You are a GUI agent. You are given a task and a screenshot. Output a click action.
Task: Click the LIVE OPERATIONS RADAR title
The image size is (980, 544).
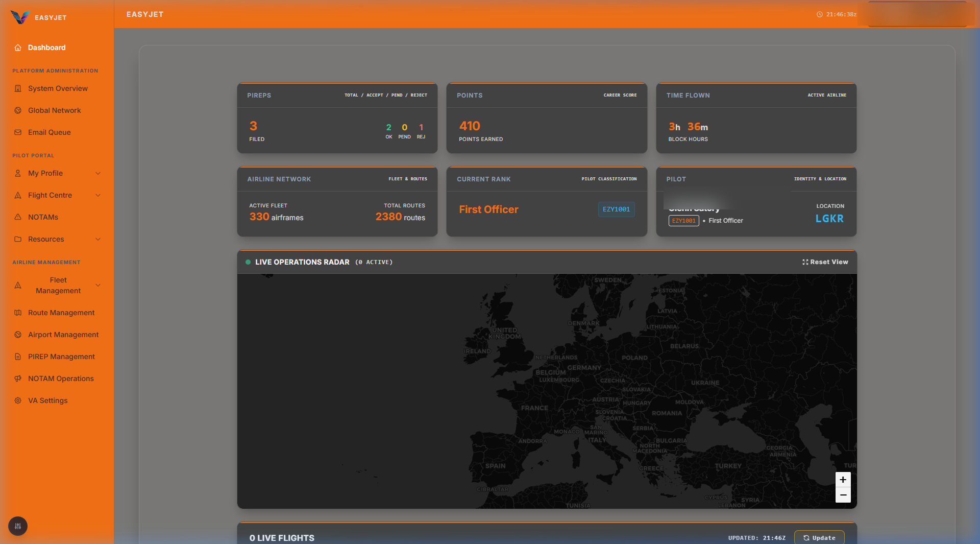(302, 262)
